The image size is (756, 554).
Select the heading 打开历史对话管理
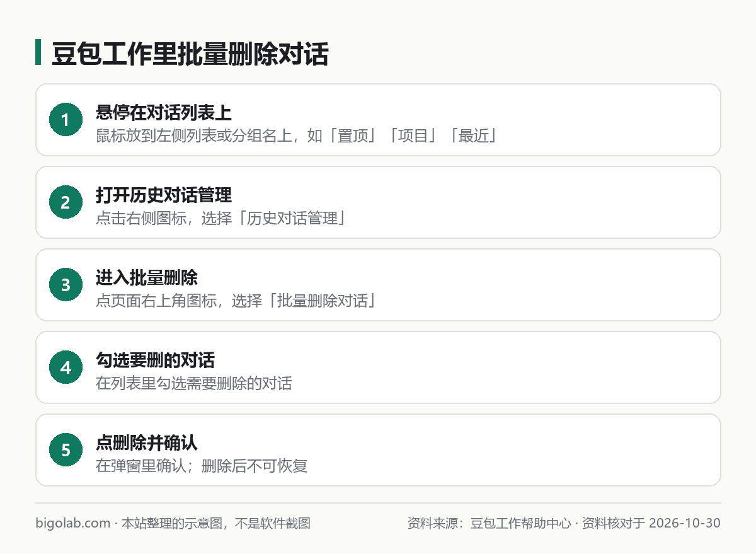click(164, 196)
